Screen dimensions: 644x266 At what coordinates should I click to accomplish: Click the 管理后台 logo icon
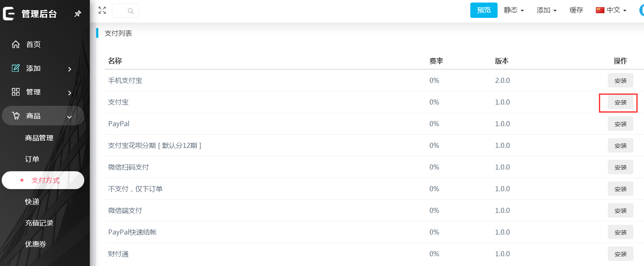[9, 14]
